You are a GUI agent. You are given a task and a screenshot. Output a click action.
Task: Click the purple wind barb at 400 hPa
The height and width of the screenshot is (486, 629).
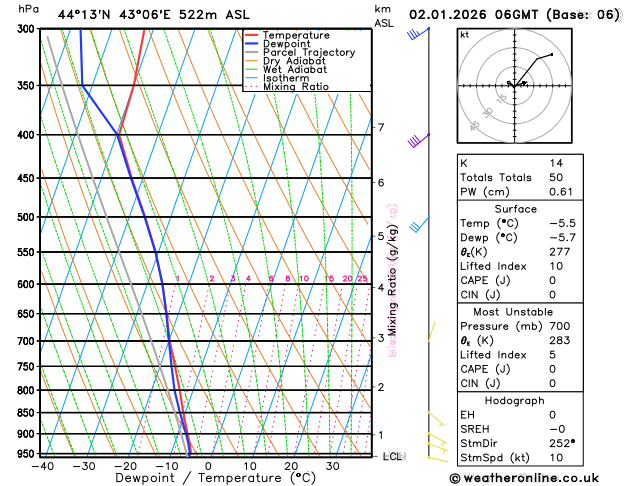pos(419,140)
